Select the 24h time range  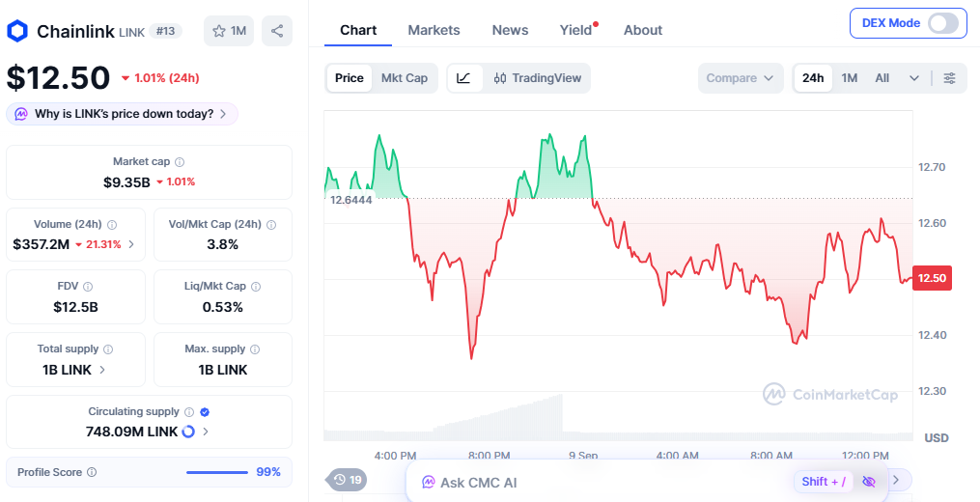coord(813,78)
